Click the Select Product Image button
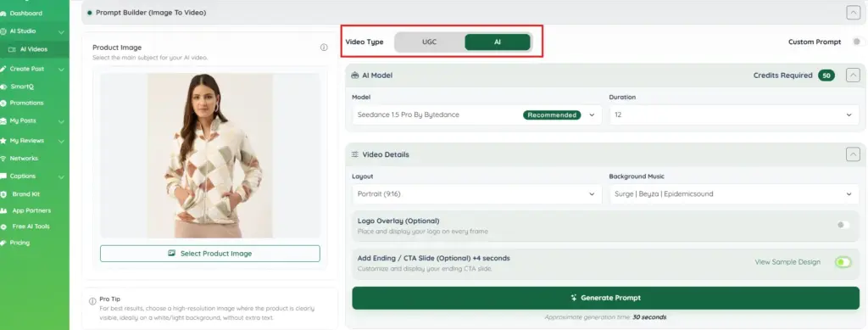 click(x=210, y=254)
